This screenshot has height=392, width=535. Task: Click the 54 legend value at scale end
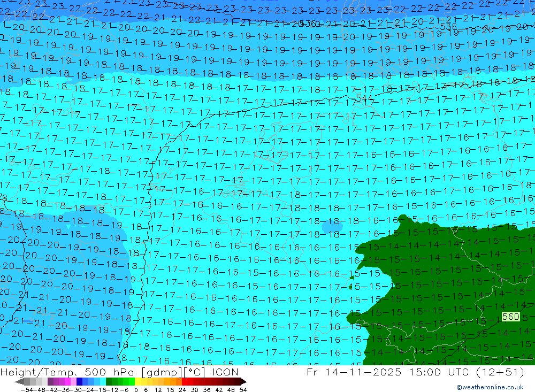[243, 389]
